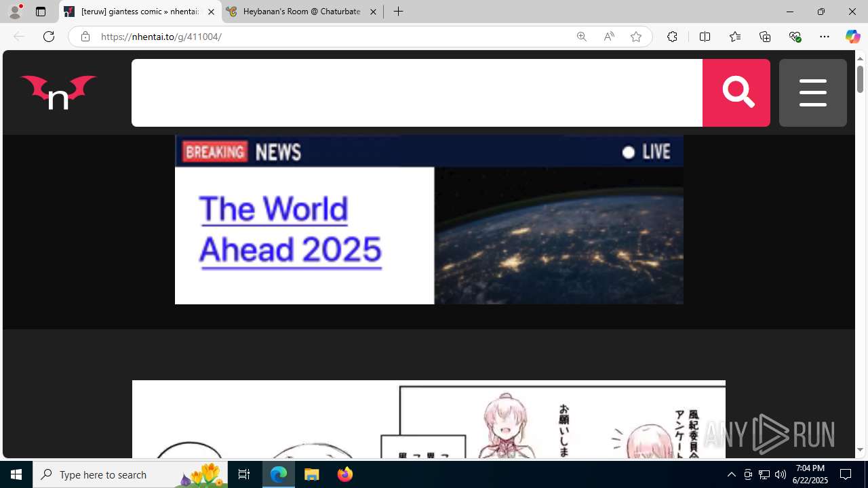
Task: Open Edge Settings and more menu
Action: coord(825,37)
